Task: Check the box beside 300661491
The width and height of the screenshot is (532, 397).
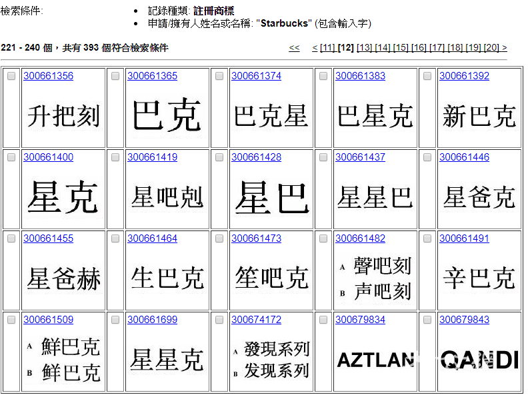Action: click(x=427, y=238)
